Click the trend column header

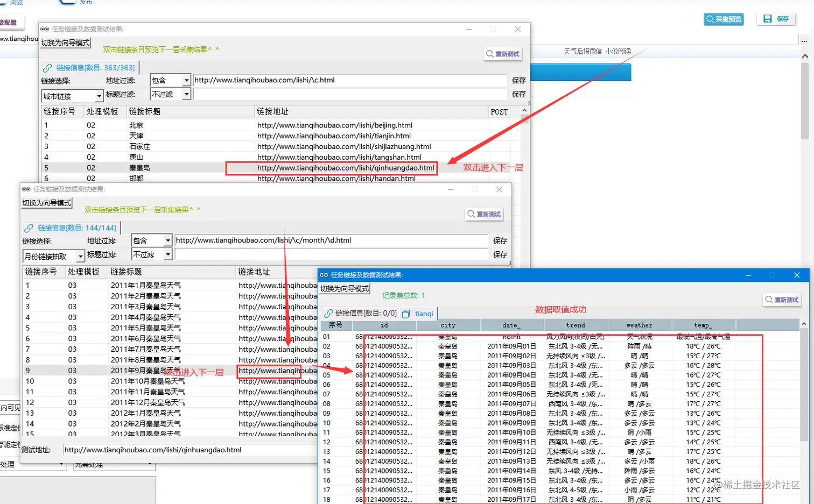pyautogui.click(x=576, y=325)
